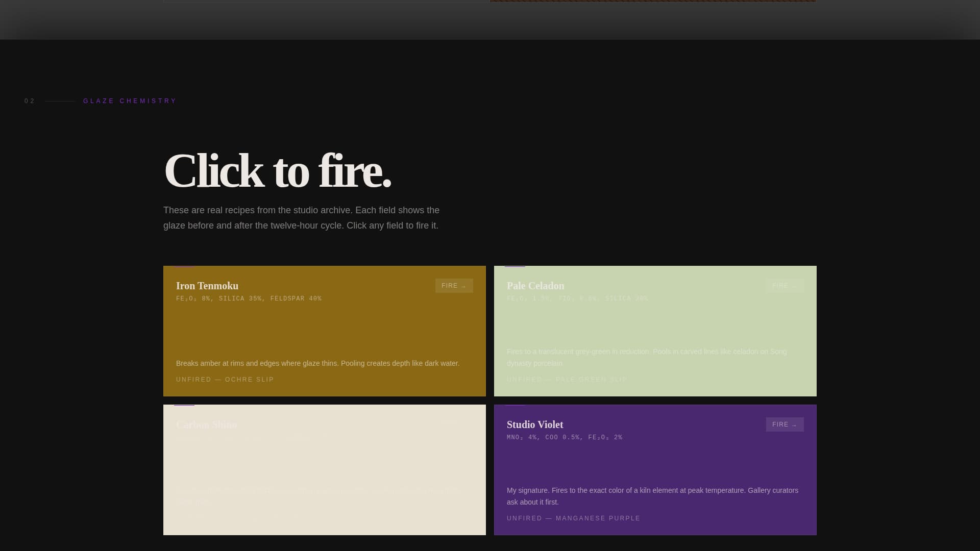The height and width of the screenshot is (551, 980).
Task: Click the 'My signature. Fires to the exact color' description
Action: point(652,496)
